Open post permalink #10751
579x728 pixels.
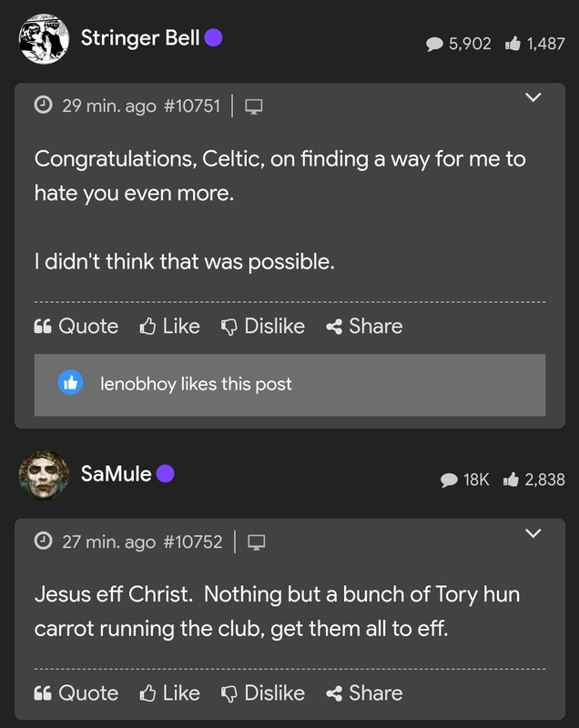click(x=191, y=106)
